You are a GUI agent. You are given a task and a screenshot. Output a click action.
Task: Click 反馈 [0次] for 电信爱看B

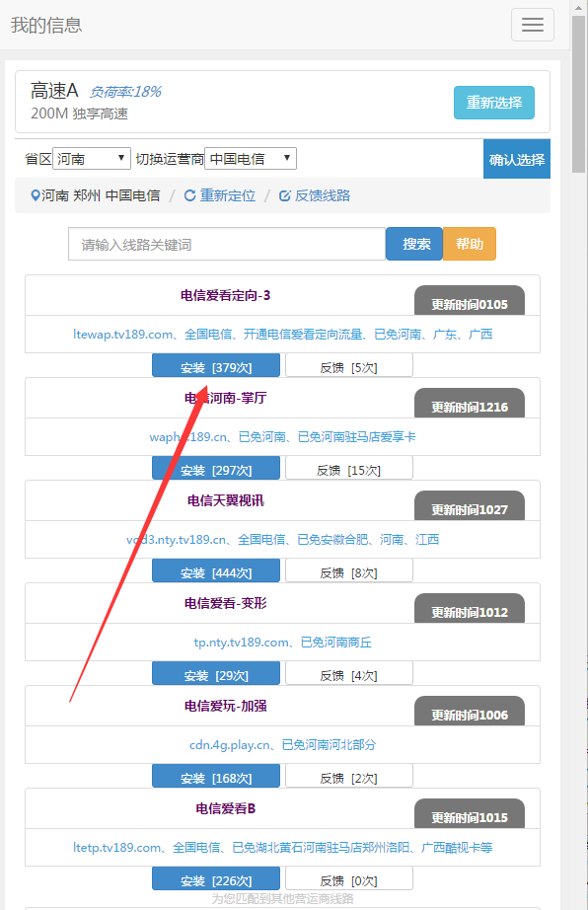pyautogui.click(x=348, y=880)
